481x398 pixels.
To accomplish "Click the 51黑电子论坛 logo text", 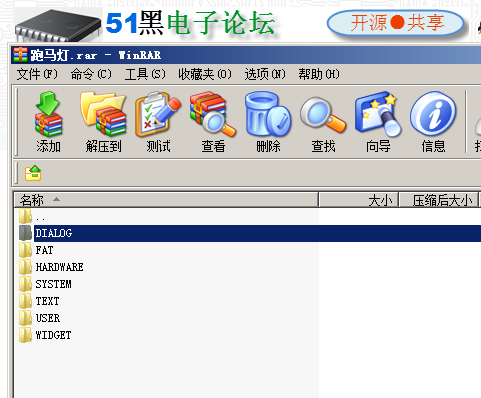I will (x=190, y=23).
